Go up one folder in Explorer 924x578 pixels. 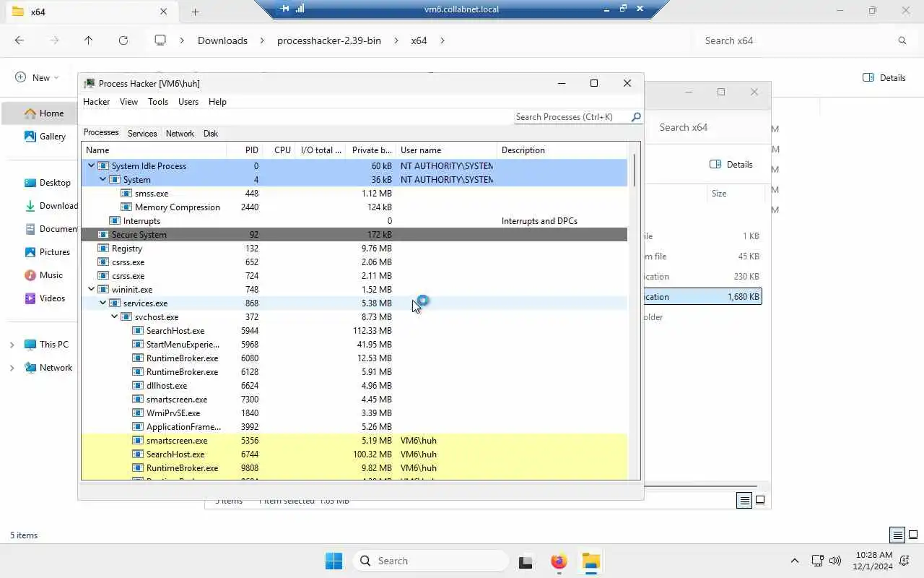point(88,40)
